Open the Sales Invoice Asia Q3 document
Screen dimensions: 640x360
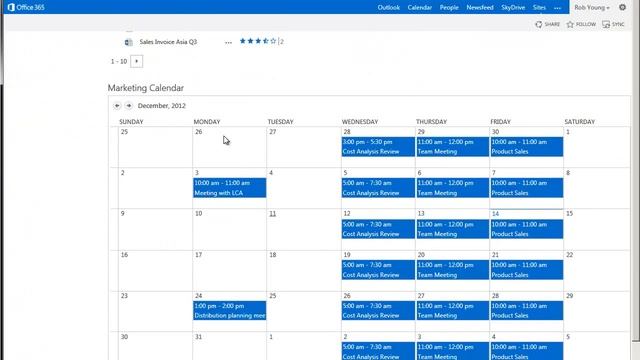(168, 42)
